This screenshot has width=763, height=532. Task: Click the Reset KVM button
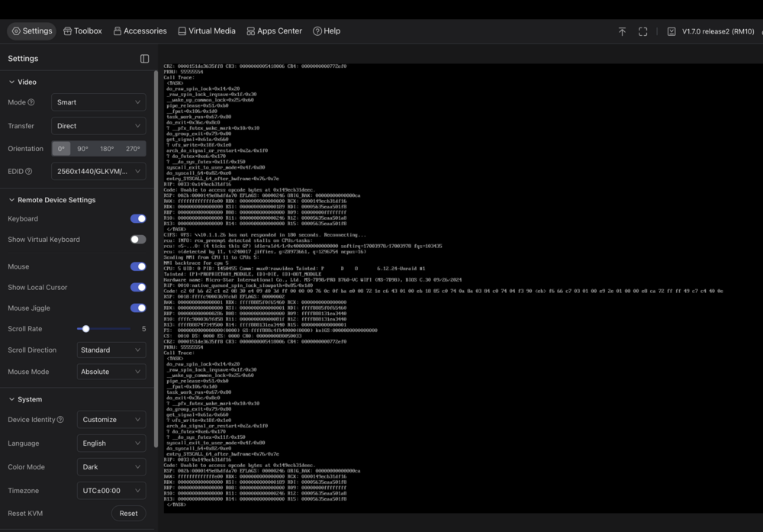[x=128, y=514]
